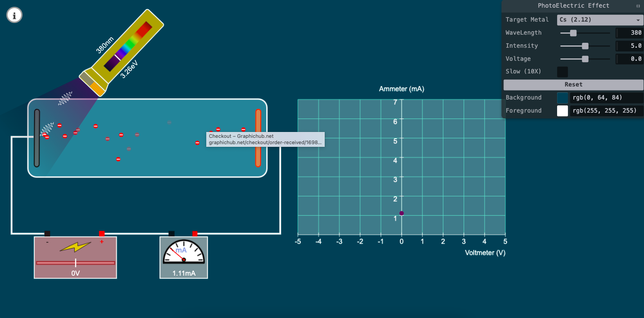The height and width of the screenshot is (318, 644).
Task: Adjust the Intensity slider
Action: [585, 46]
